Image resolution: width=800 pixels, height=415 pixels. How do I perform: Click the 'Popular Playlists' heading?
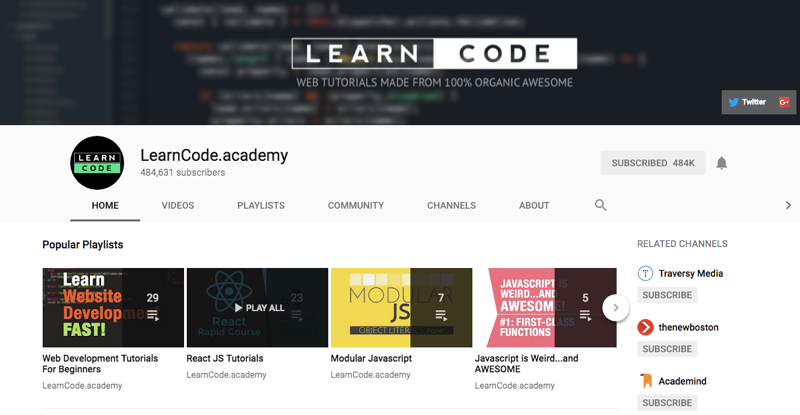[83, 245]
